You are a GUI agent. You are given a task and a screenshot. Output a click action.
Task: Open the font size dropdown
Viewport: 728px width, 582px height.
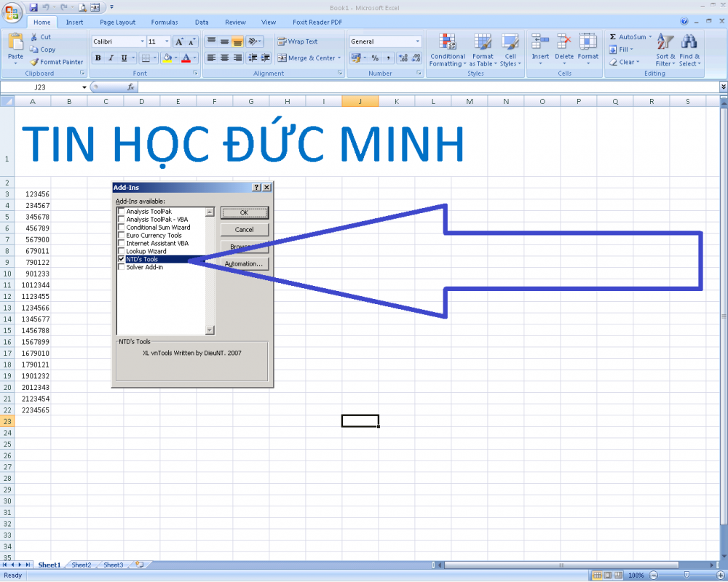[167, 41]
